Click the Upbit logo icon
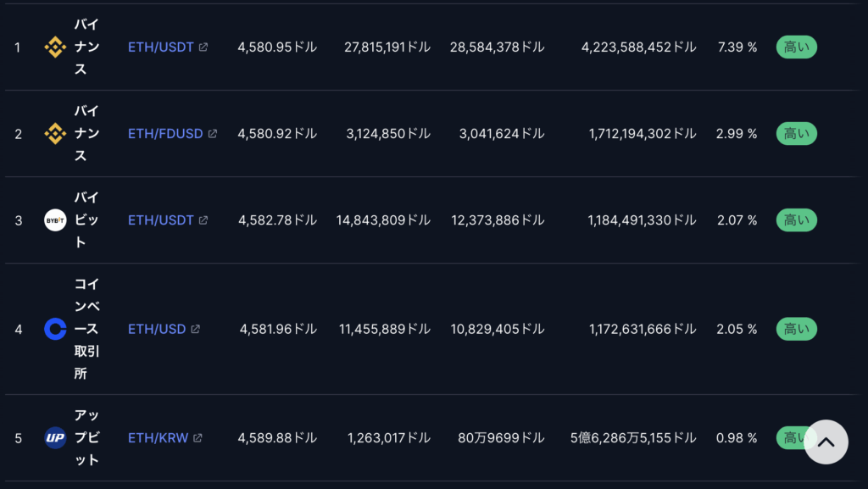The image size is (868, 489). [x=55, y=438]
